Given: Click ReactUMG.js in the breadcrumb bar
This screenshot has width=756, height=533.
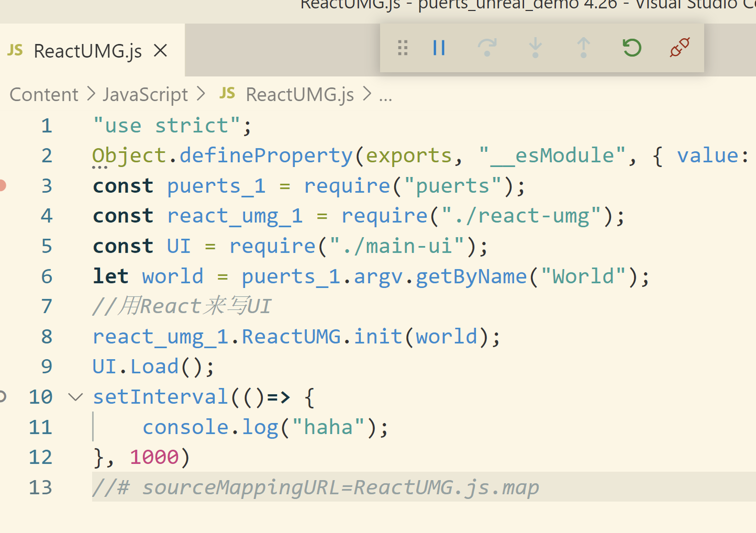Looking at the screenshot, I should pos(299,94).
